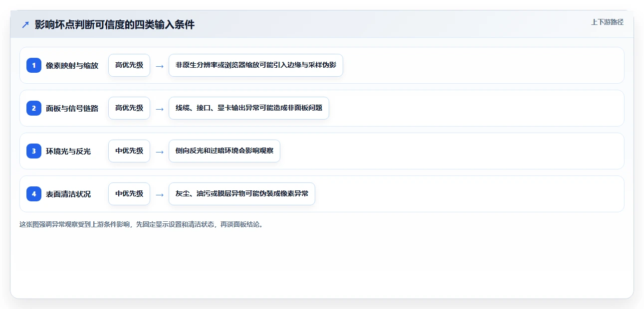
Task: Select the 环境光与反光 label
Action: pos(68,151)
